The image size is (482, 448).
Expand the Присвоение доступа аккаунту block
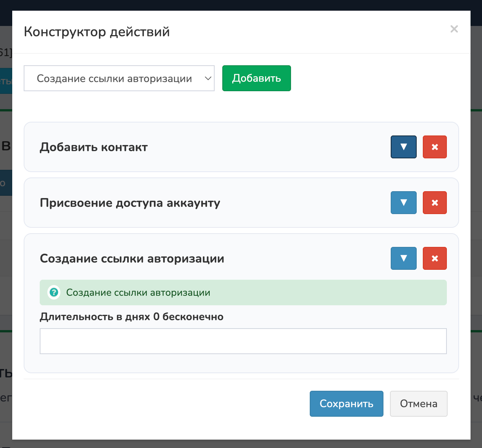403,203
